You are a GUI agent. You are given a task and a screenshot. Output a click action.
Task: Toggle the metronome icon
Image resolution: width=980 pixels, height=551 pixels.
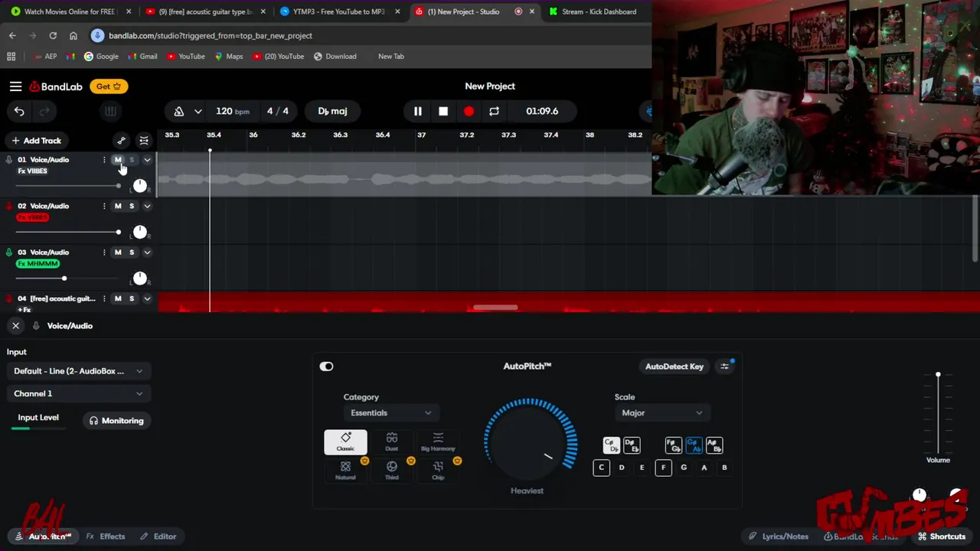[179, 112]
